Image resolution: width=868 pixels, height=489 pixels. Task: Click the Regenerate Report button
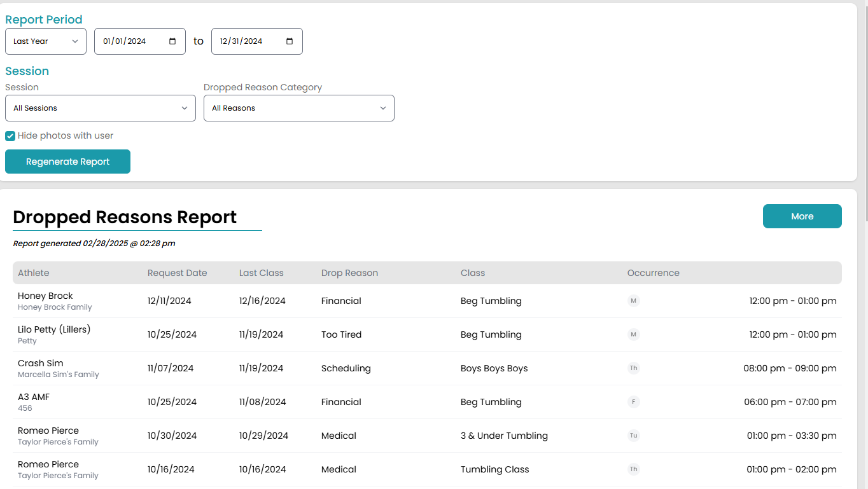67,162
